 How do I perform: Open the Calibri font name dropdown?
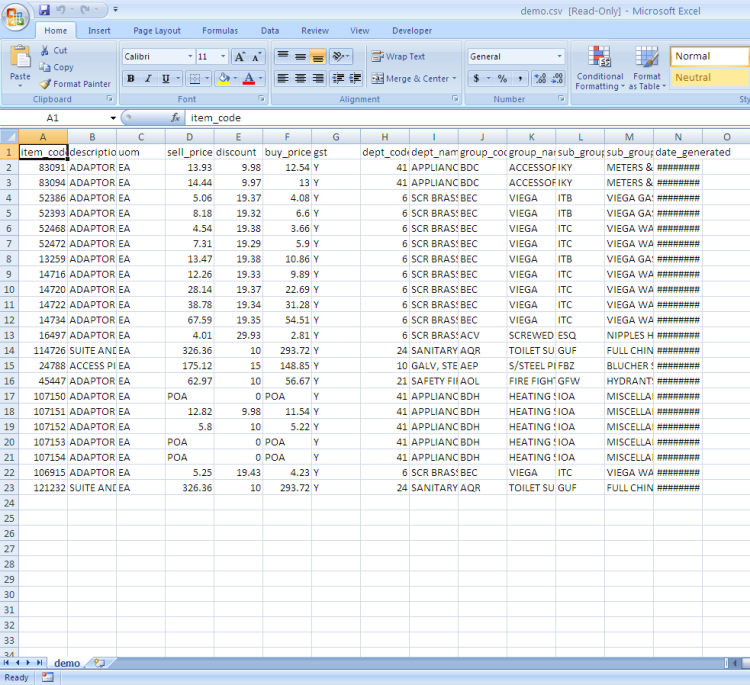pos(190,56)
